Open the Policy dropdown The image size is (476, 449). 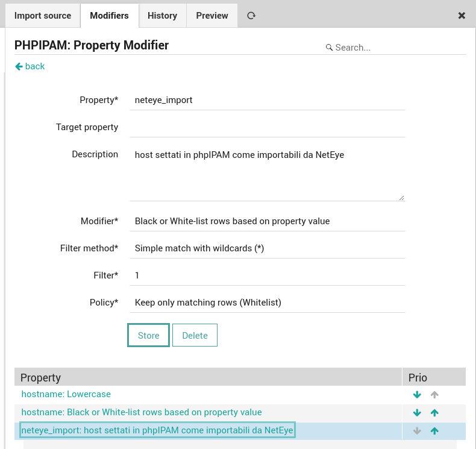268,303
